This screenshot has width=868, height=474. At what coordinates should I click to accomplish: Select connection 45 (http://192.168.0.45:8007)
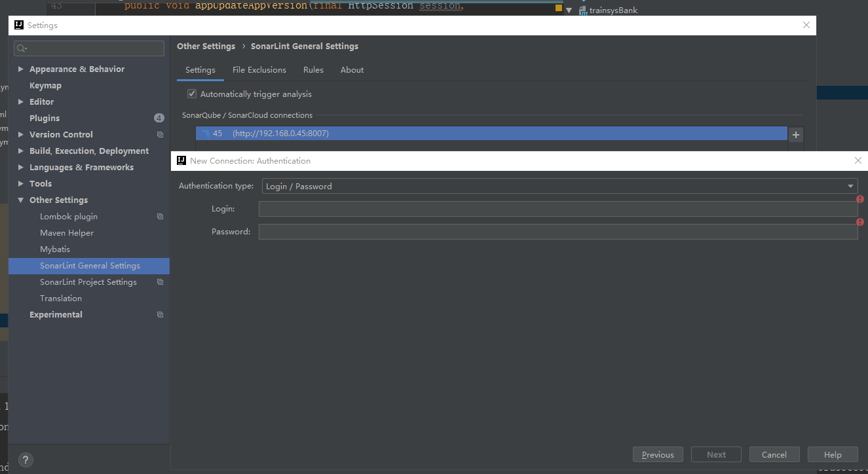point(491,134)
